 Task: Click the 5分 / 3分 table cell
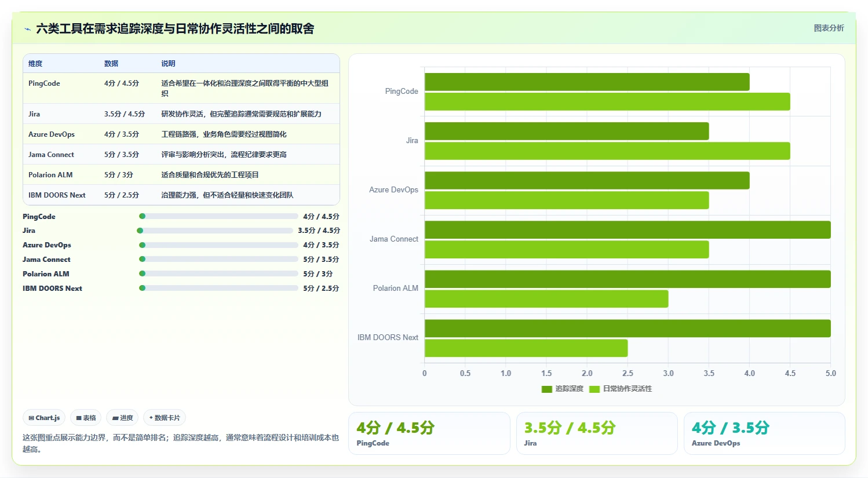[x=119, y=175]
